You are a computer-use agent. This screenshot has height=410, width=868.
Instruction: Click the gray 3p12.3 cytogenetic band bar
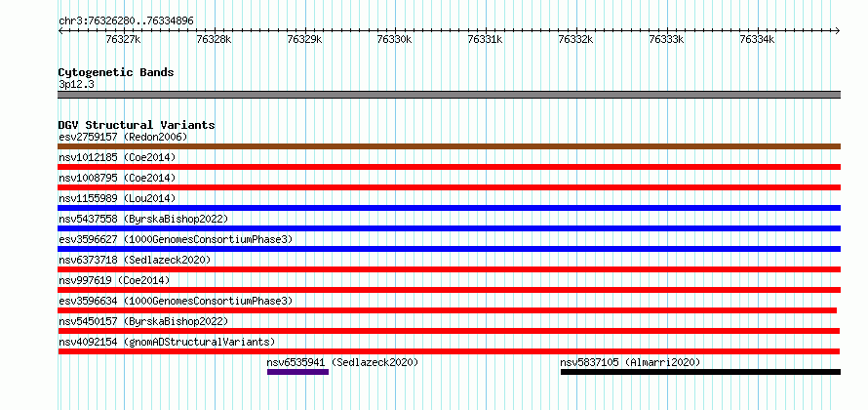449,95
